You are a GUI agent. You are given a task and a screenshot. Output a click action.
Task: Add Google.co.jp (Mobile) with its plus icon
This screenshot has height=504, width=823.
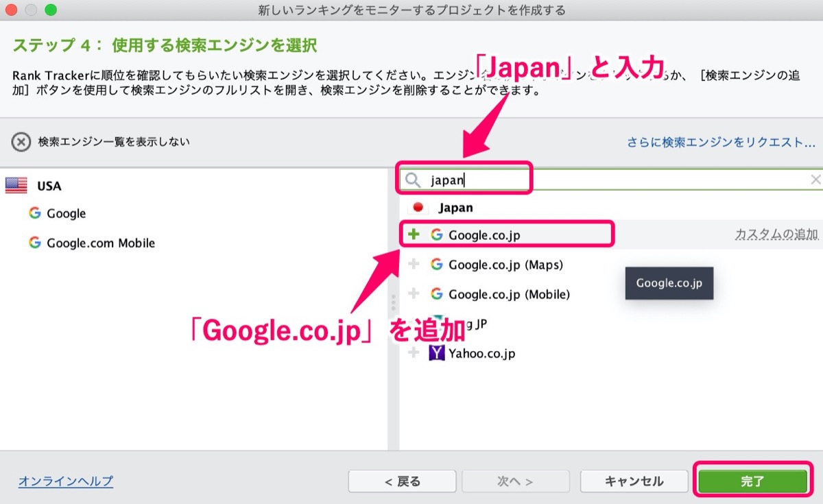pyautogui.click(x=414, y=293)
